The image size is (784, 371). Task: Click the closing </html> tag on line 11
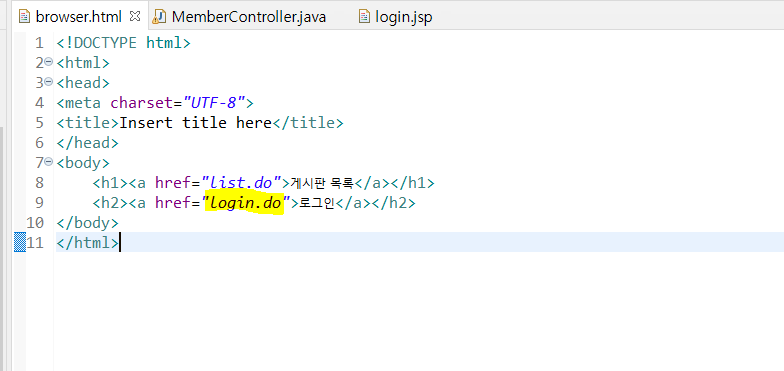coord(88,242)
